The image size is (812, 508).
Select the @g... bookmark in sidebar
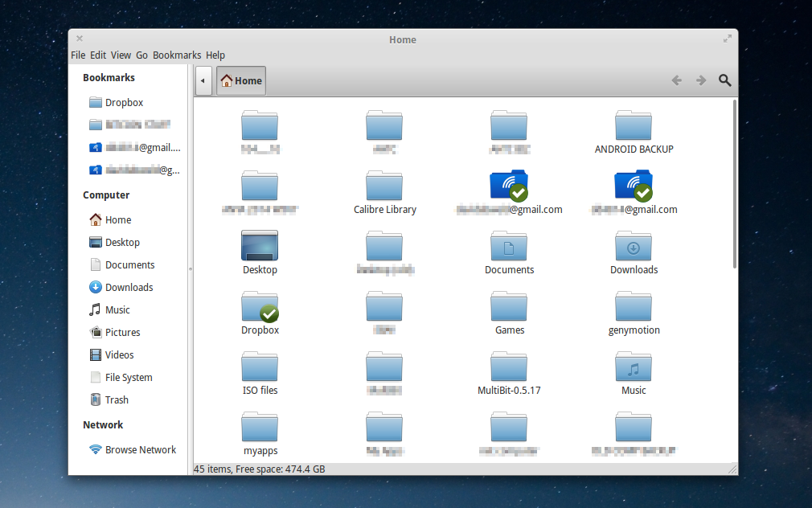(x=134, y=170)
